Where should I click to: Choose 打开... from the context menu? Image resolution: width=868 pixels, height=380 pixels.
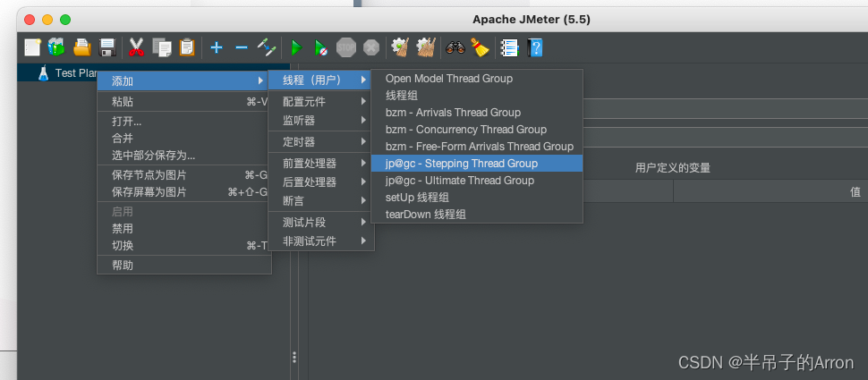point(184,122)
